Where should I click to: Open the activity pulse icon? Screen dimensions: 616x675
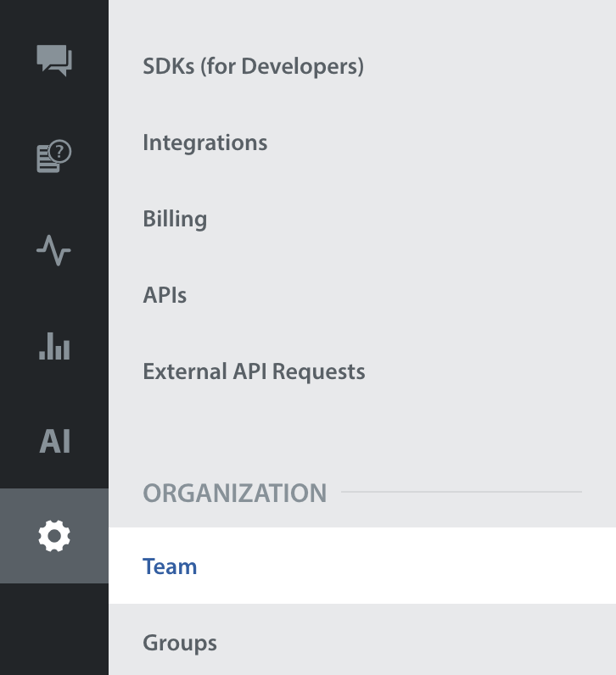(54, 251)
